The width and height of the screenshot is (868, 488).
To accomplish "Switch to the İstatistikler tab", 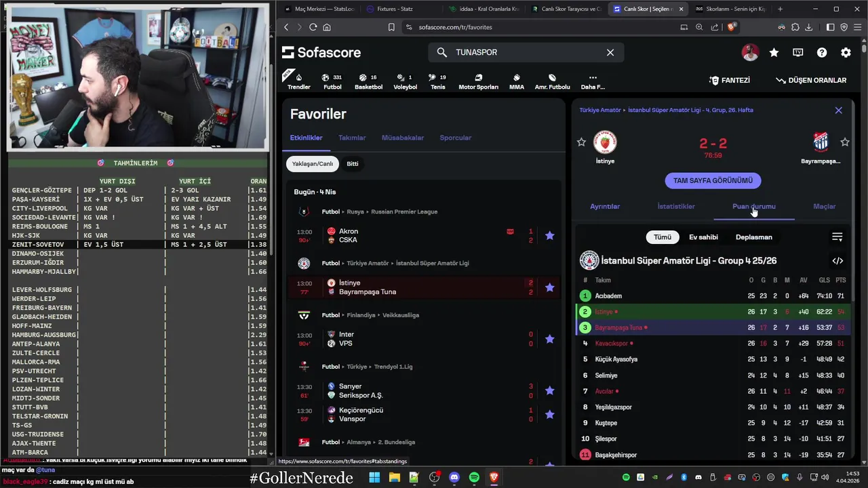I will pos(676,206).
